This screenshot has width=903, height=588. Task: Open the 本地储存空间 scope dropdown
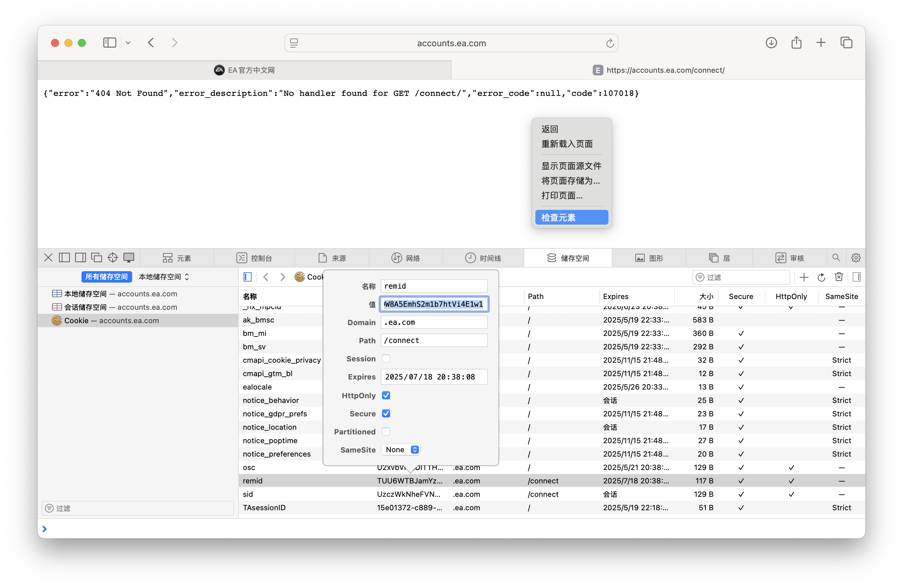(164, 277)
